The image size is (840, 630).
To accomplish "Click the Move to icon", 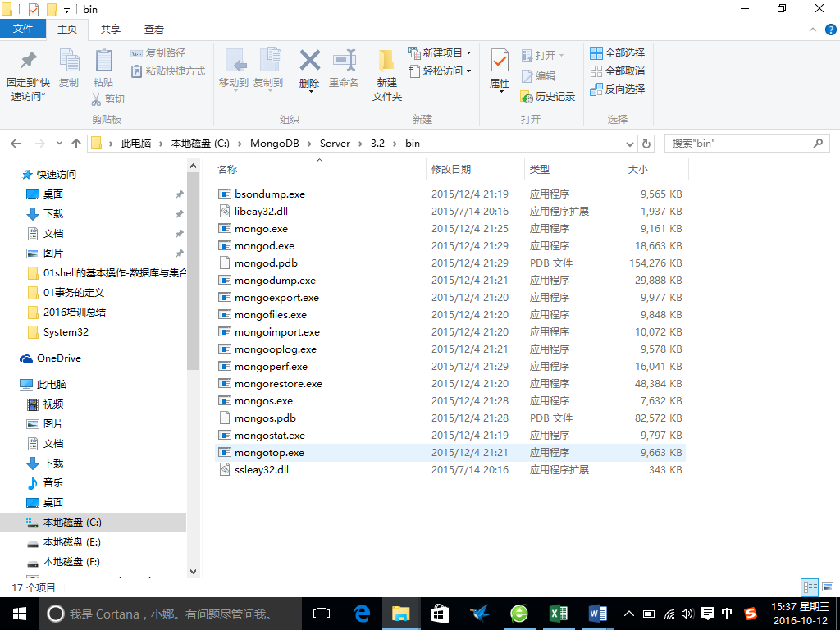I will (234, 60).
